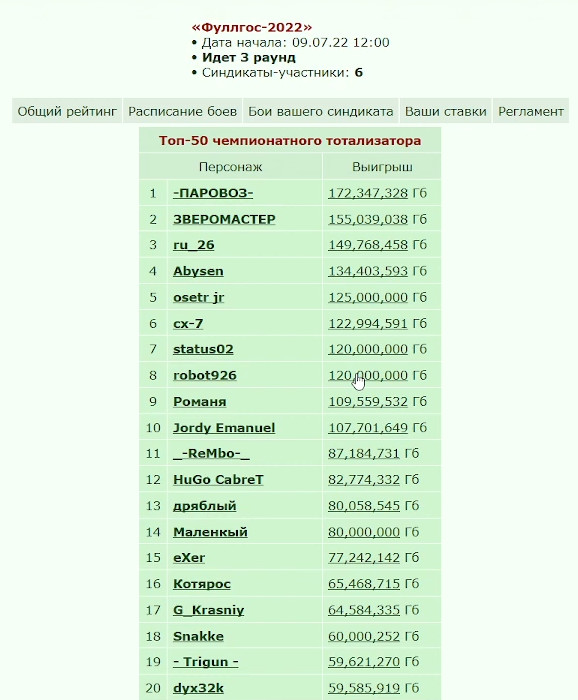The height and width of the screenshot is (700, 578).
Task: Open ЗВЕРОМАСТЕР character link
Action: pos(224,219)
